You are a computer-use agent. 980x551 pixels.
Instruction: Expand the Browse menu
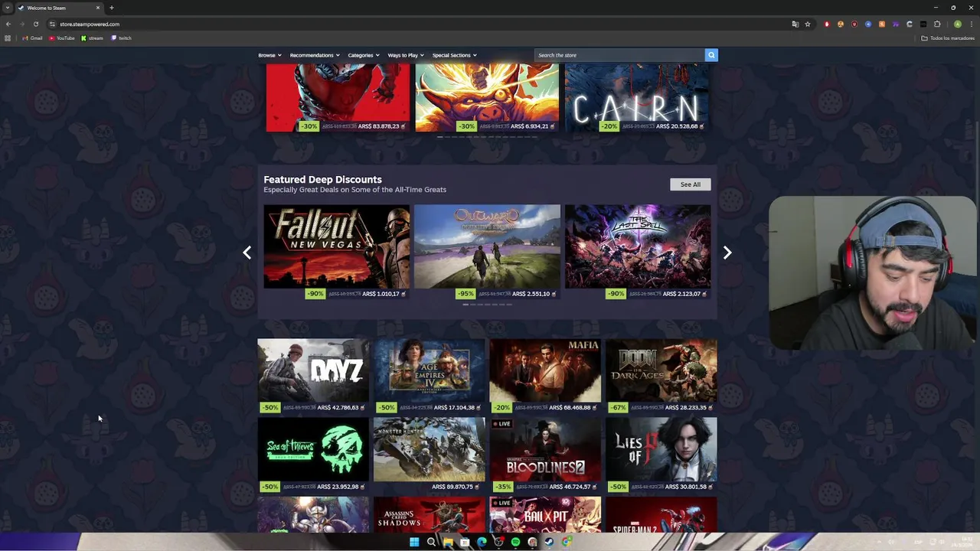click(x=269, y=55)
